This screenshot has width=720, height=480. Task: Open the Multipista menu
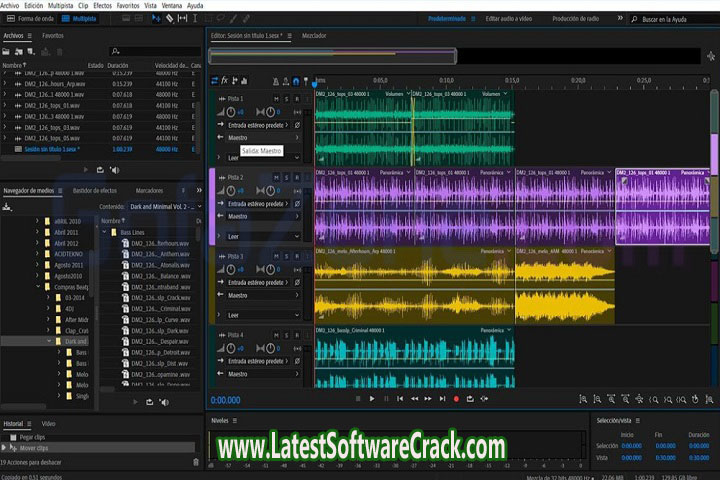point(60,6)
